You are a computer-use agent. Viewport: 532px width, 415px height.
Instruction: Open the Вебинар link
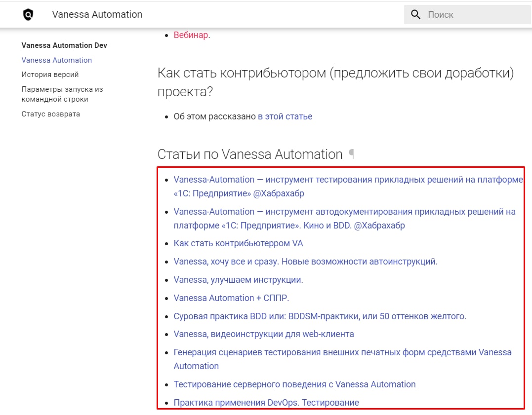191,35
